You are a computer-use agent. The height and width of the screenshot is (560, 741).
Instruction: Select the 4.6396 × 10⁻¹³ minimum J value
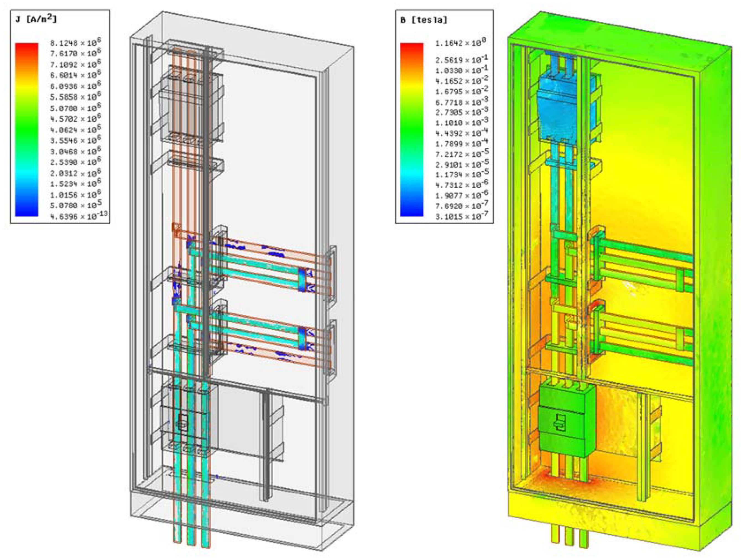[x=79, y=216]
